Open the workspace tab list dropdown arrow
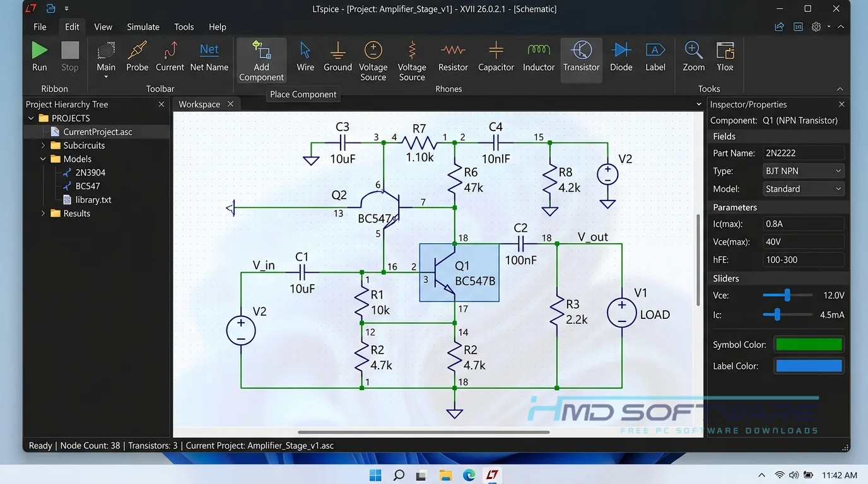868x484 pixels. (698, 104)
